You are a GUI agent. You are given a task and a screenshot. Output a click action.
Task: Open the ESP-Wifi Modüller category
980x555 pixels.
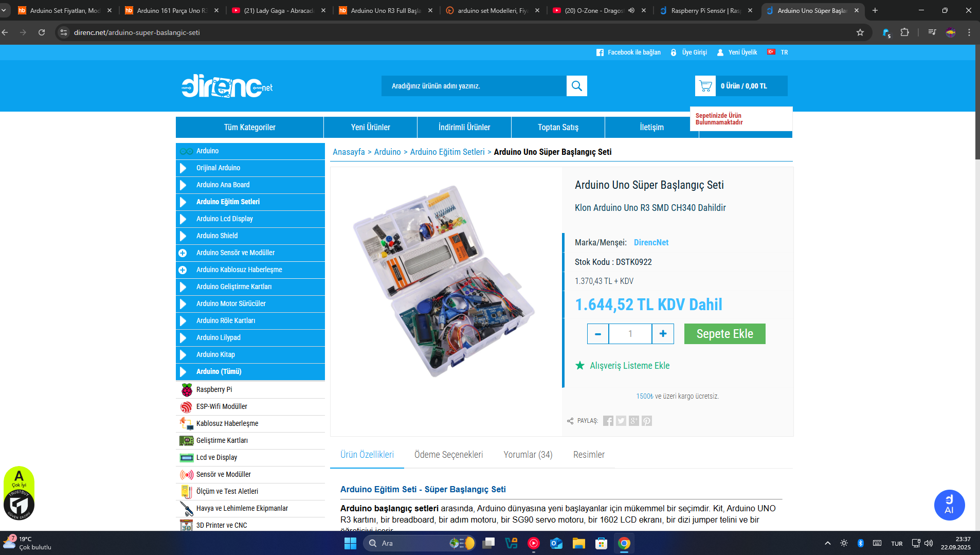[250, 406]
